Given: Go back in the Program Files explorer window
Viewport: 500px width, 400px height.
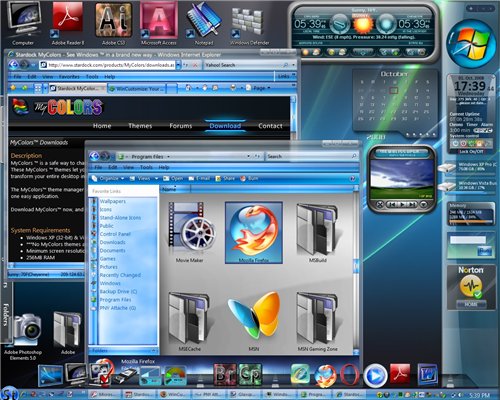Looking at the screenshot, I should pos(95,156).
